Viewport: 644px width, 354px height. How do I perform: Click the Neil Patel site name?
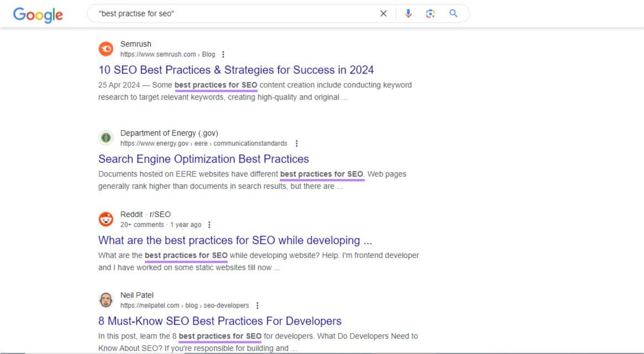tap(137, 295)
